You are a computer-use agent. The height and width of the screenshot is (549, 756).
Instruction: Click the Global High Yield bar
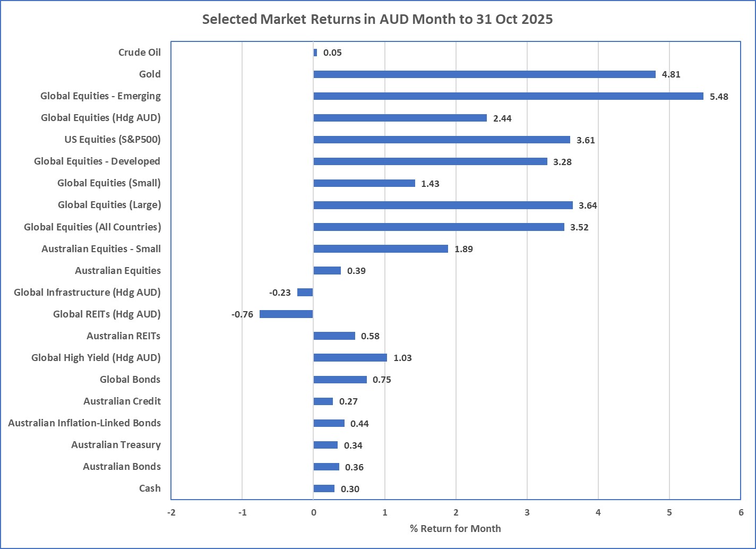350,358
